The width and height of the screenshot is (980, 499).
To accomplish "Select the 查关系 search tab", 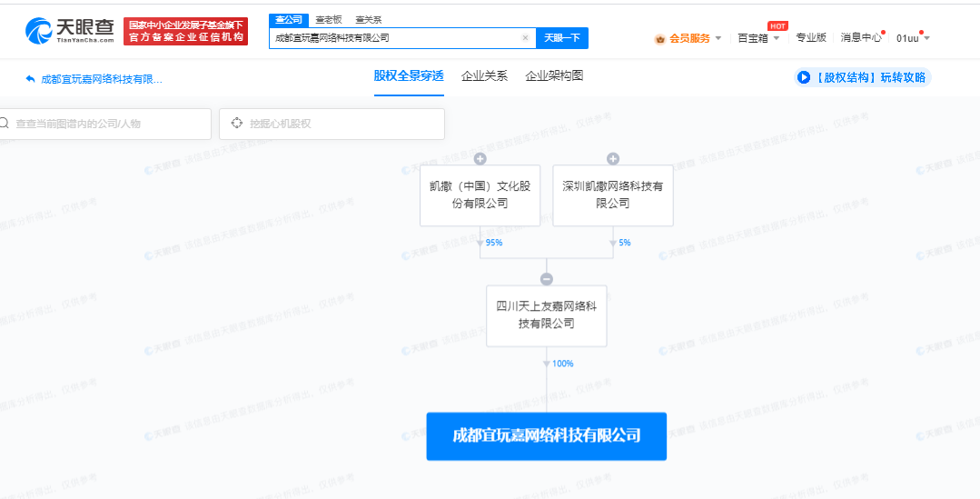I will pyautogui.click(x=369, y=20).
